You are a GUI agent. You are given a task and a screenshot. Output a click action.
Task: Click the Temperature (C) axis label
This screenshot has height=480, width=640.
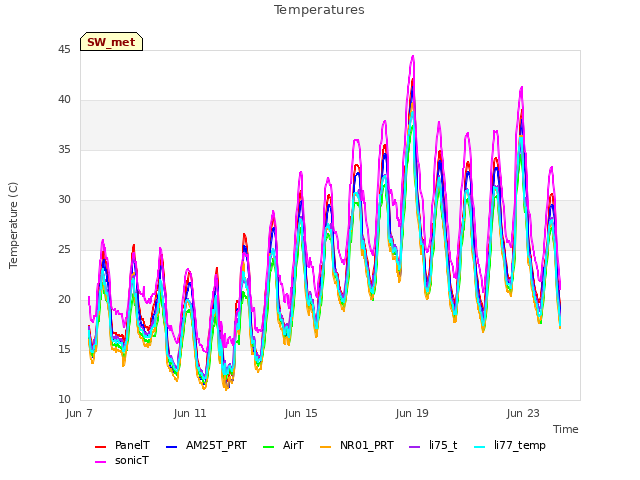pyautogui.click(x=13, y=225)
